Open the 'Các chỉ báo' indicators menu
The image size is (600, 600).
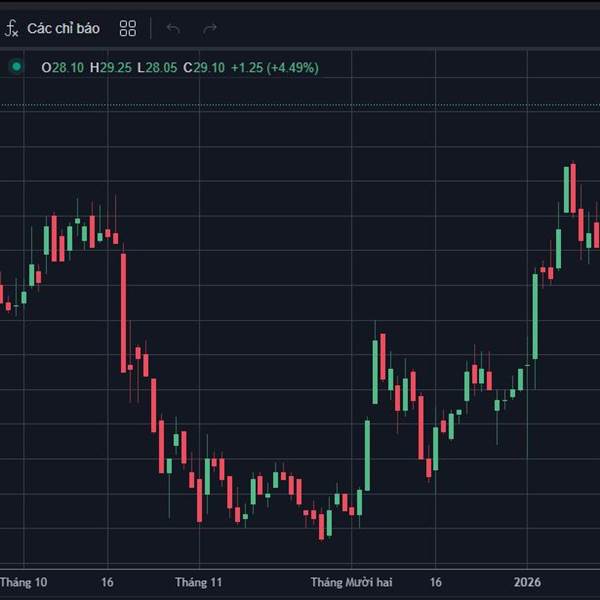(x=63, y=28)
